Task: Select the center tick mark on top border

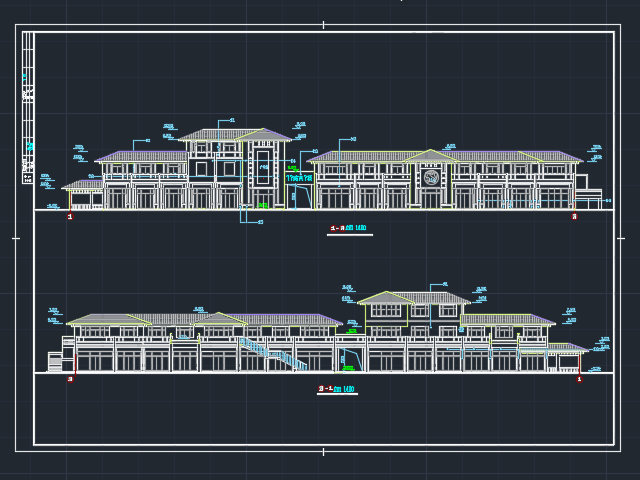Action: (323, 26)
